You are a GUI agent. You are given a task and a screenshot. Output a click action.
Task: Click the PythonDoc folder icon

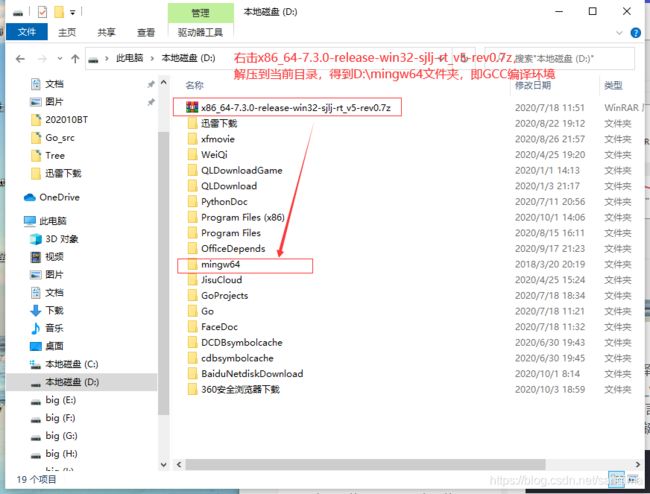[x=192, y=202]
